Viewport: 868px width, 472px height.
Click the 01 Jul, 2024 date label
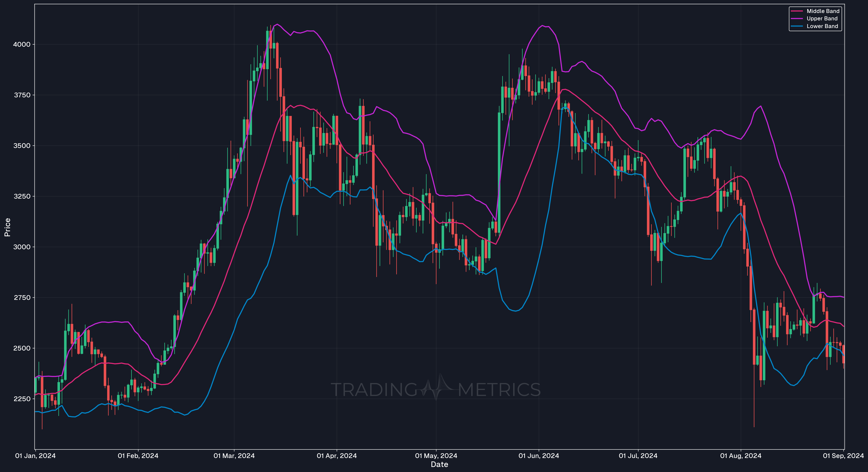(638, 456)
